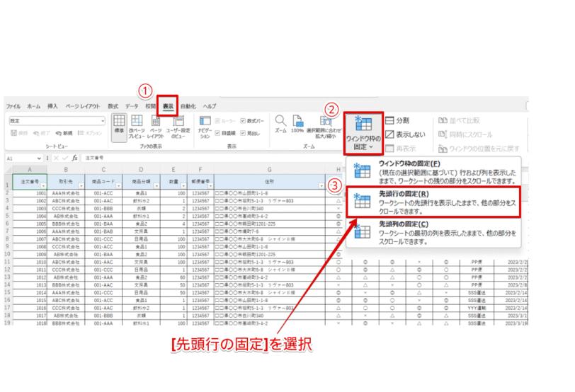575x392 pixels.
Task: Toggle the 目盛線 gridlines checkbox
Action: pos(217,133)
